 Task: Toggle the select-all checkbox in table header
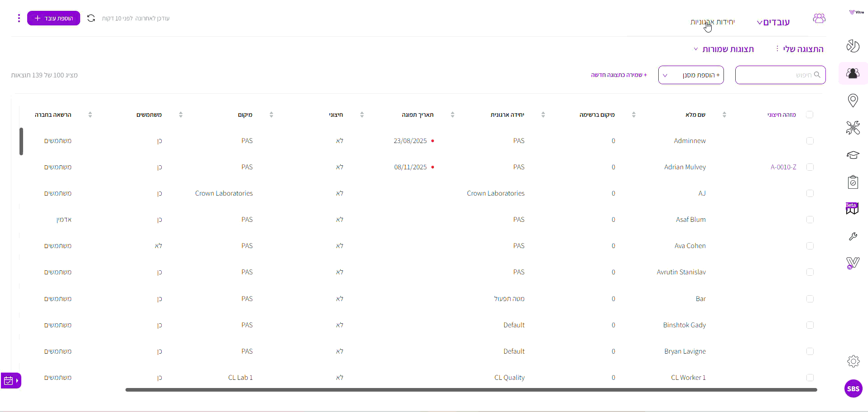(x=810, y=115)
